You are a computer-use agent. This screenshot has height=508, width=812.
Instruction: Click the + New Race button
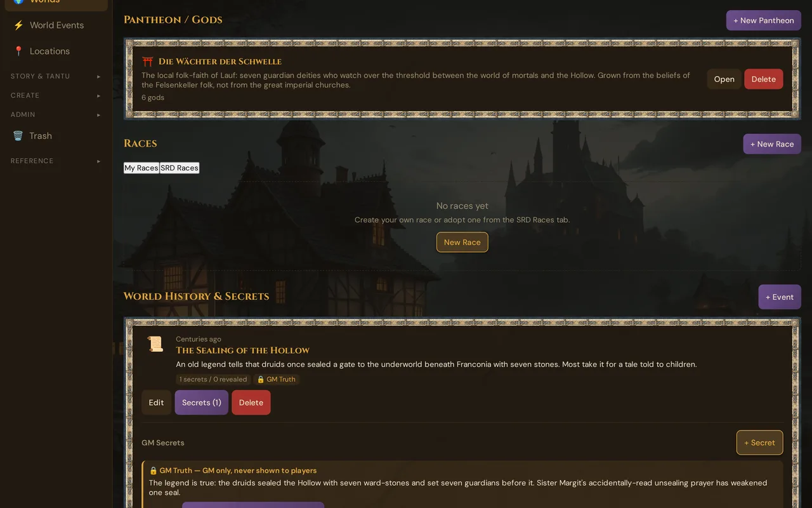pos(772,144)
